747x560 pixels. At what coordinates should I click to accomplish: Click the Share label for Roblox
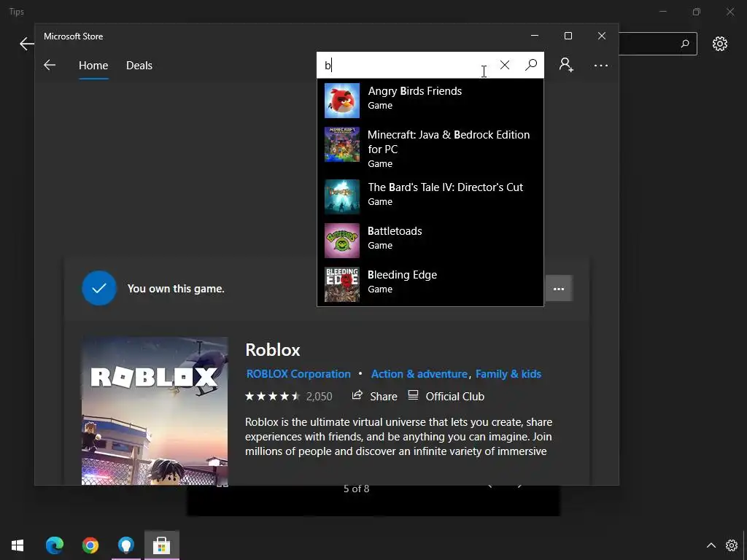click(x=384, y=396)
